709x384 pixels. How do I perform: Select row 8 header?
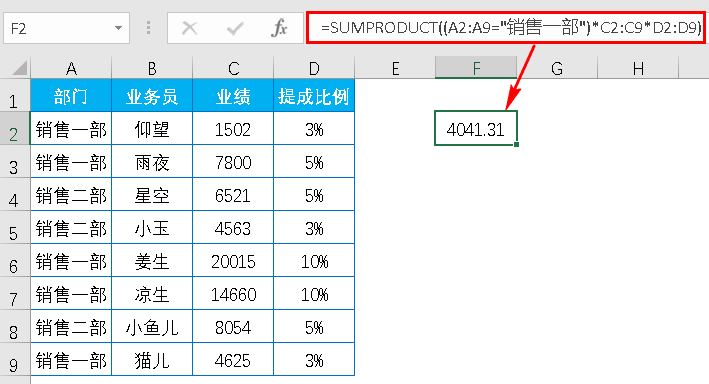pos(14,327)
